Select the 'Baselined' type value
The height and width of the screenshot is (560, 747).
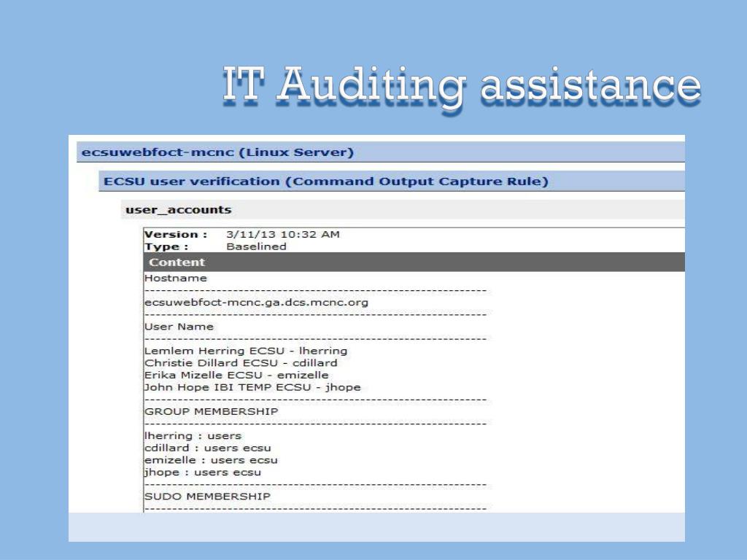(256, 246)
